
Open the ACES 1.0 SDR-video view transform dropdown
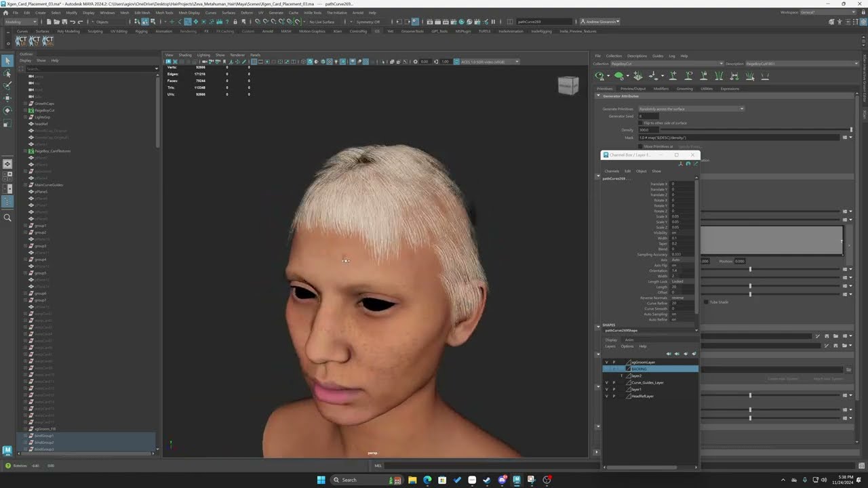[x=489, y=62]
